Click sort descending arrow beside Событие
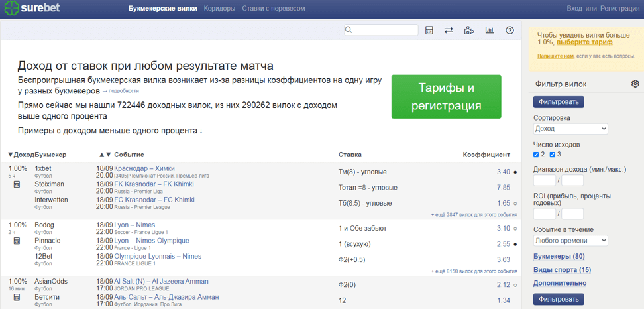This screenshot has height=309, width=644. coord(108,154)
